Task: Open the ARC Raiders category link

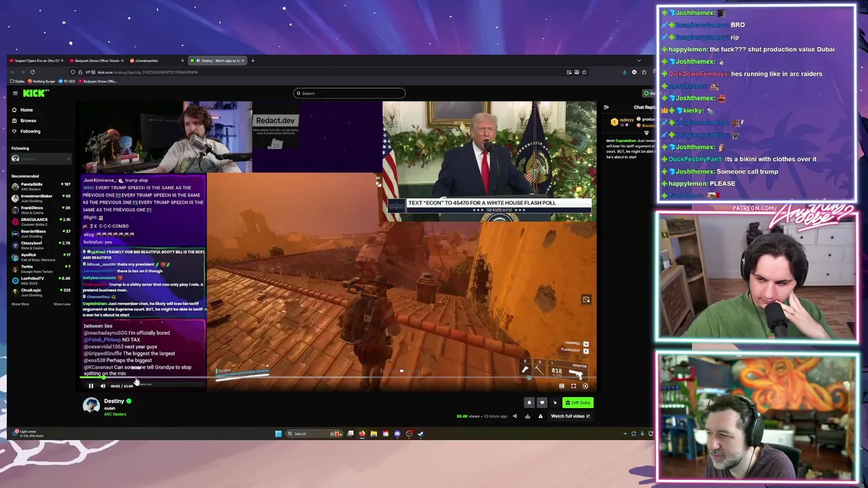Action: click(x=115, y=414)
